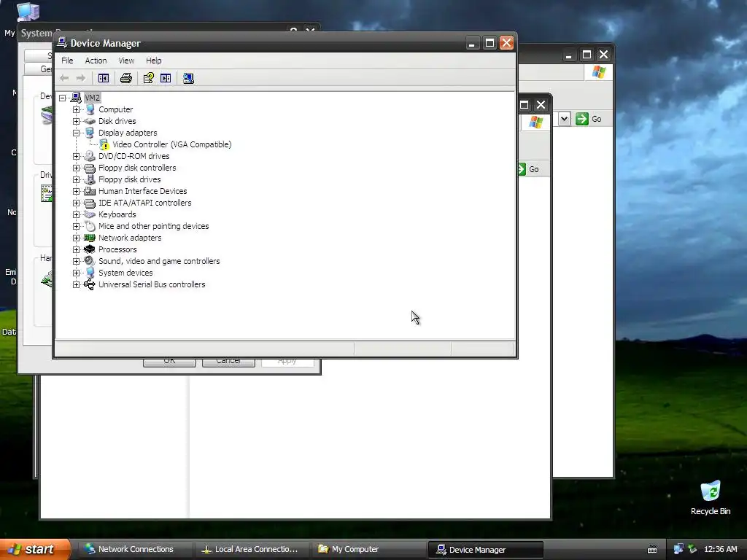The height and width of the screenshot is (560, 747).
Task: Open the Properties toolbar icon with question mark
Action: (149, 78)
